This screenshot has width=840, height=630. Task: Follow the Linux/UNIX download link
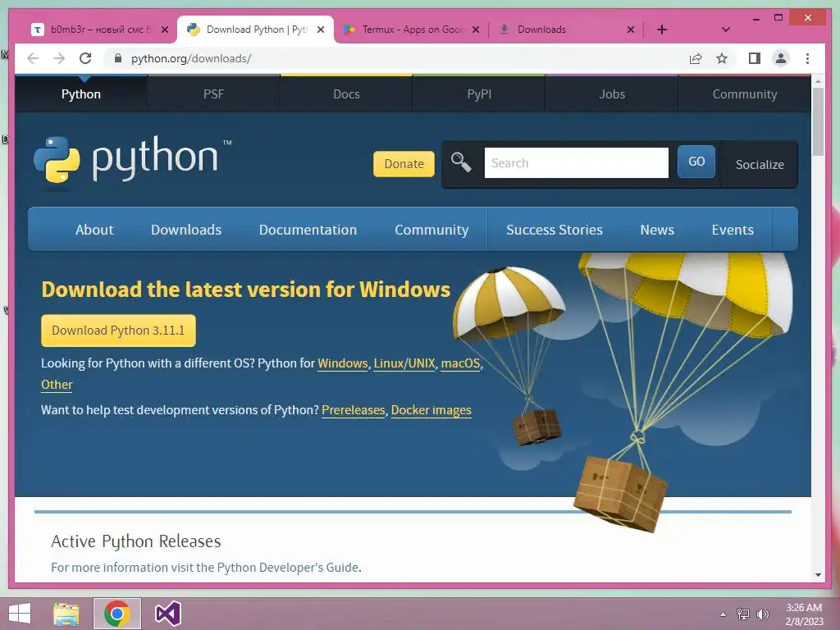(x=404, y=363)
